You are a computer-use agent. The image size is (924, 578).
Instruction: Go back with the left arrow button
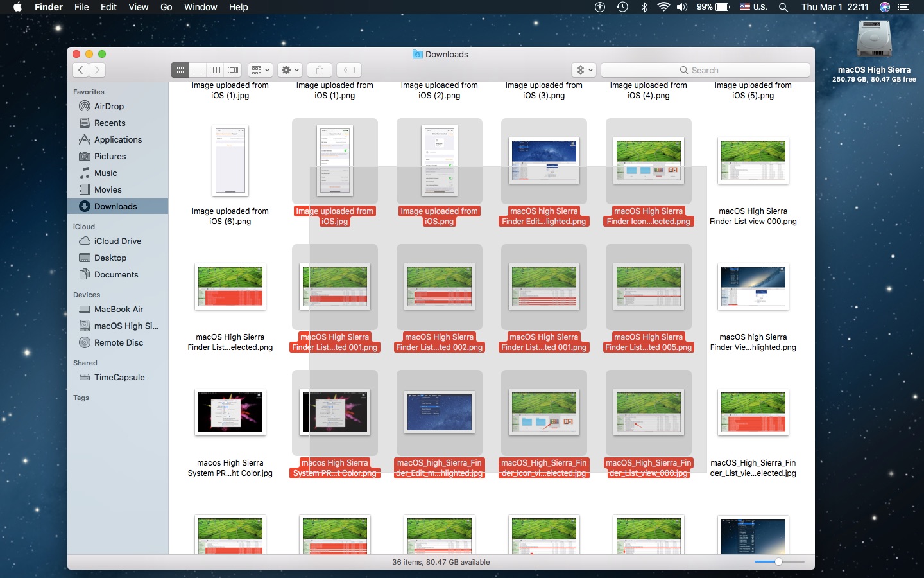tap(81, 70)
